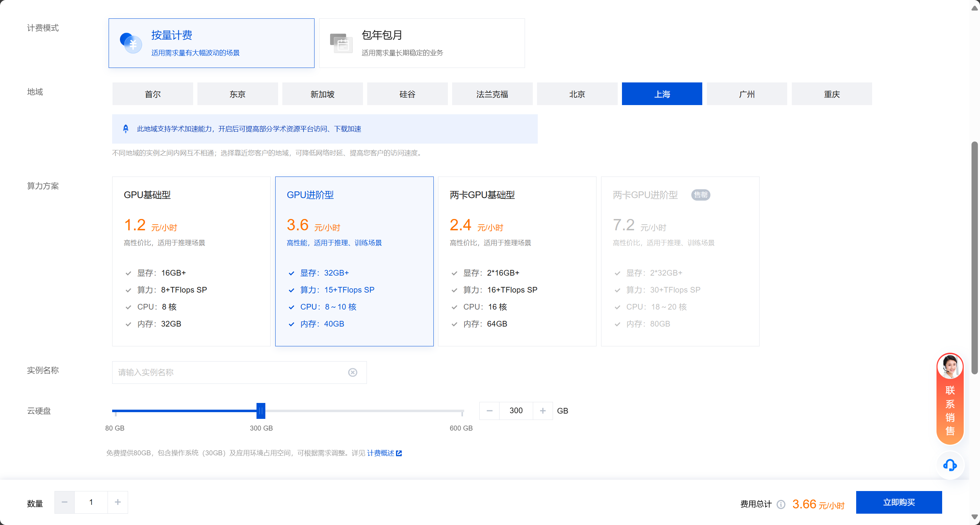Click the 立即购买 button
Screen dimensions: 980x525
(x=899, y=502)
